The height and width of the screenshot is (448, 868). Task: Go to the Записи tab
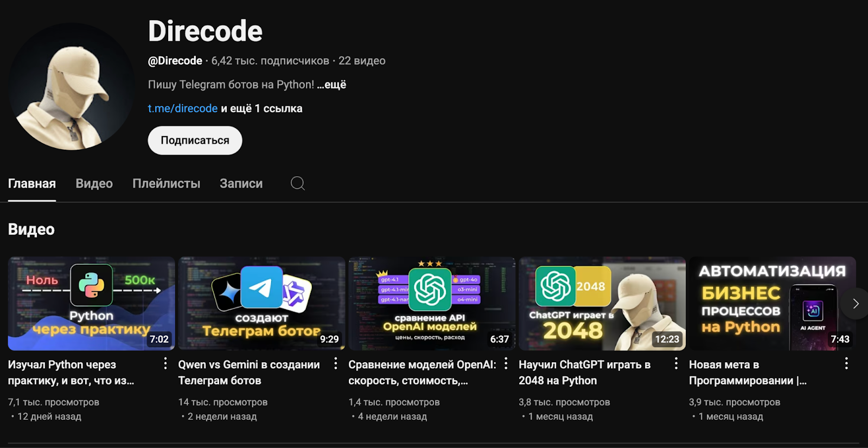[241, 184]
